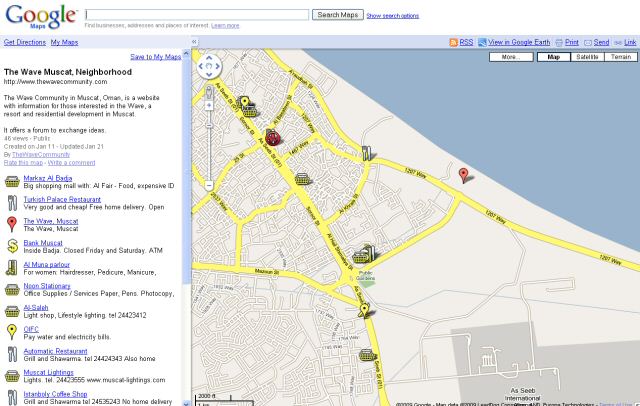Open Markaz Al Badja link
The height and width of the screenshot is (406, 640).
point(48,178)
